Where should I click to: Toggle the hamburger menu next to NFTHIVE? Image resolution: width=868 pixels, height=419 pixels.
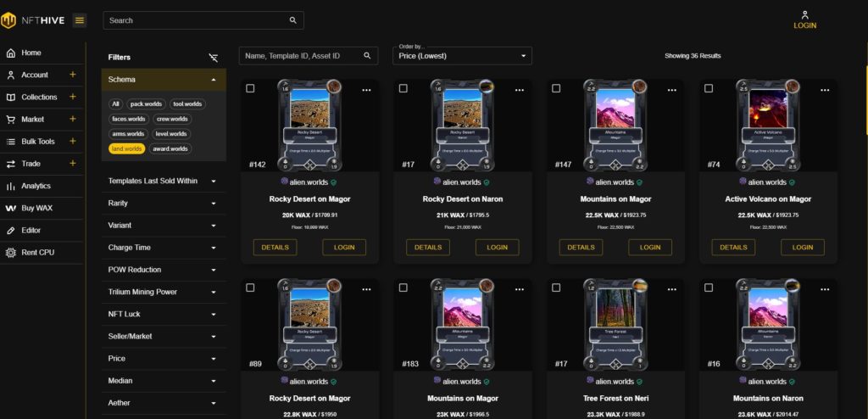(80, 20)
